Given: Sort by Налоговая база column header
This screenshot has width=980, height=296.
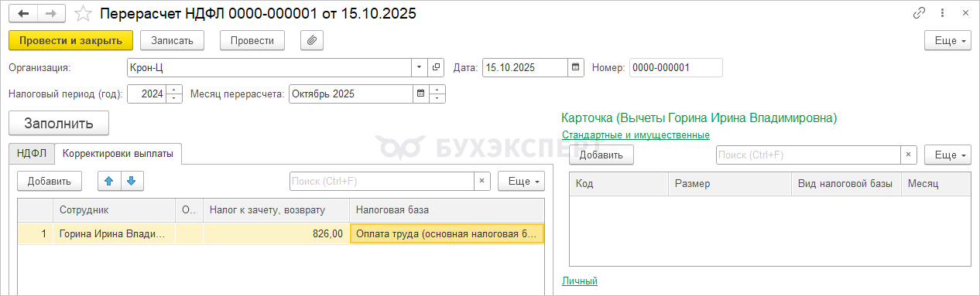Looking at the screenshot, I should click(x=447, y=210).
